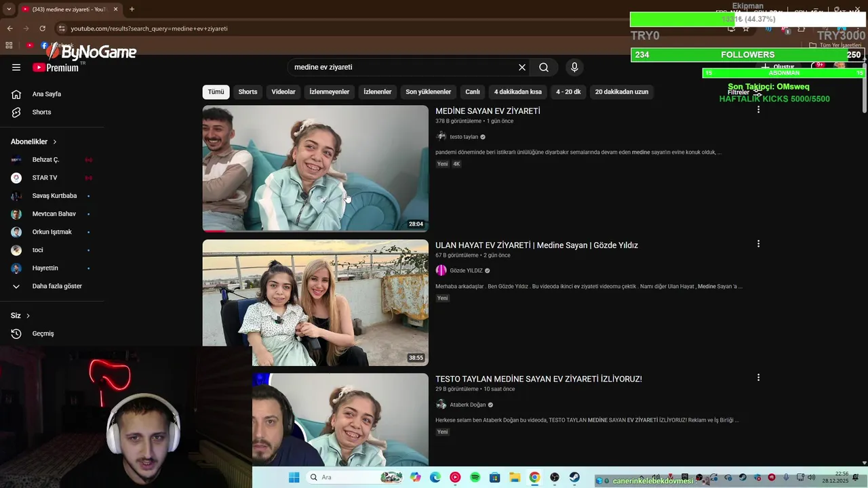Select the 4 - 20 dk chip
Viewport: 868px width, 488px height.
(568, 91)
